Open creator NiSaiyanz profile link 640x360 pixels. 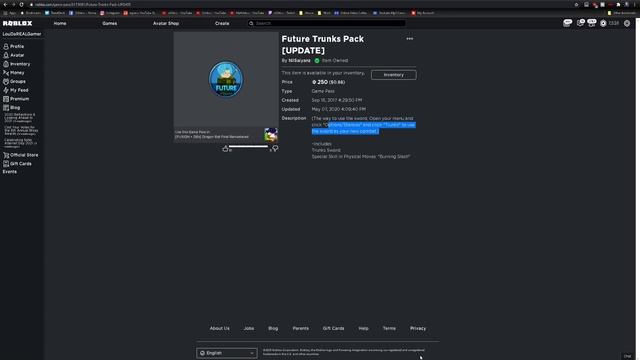(x=300, y=60)
